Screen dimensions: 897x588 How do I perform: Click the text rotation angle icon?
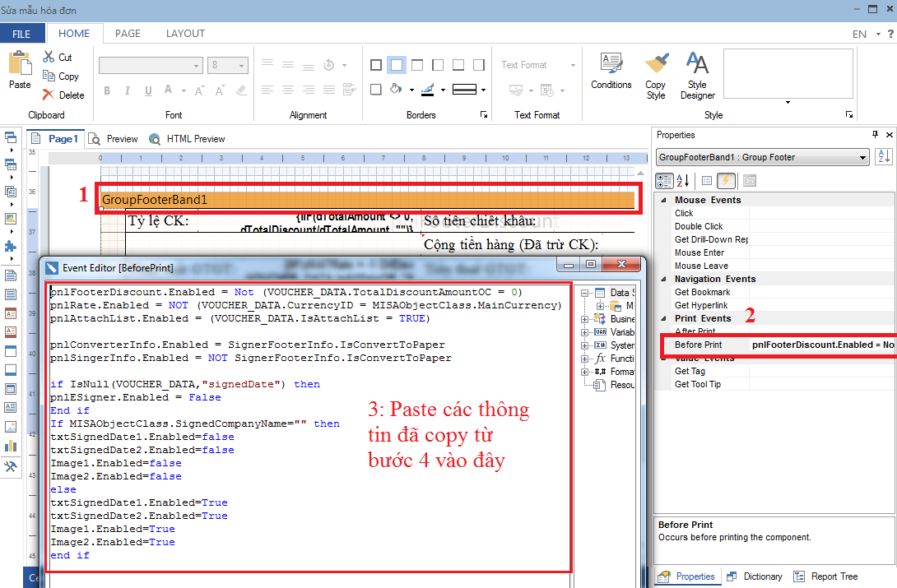coord(329,65)
